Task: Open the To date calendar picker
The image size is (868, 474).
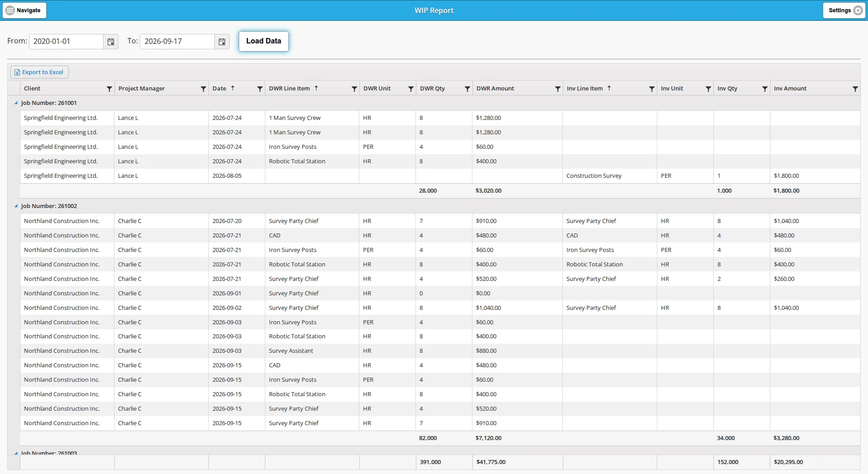Action: pyautogui.click(x=222, y=42)
